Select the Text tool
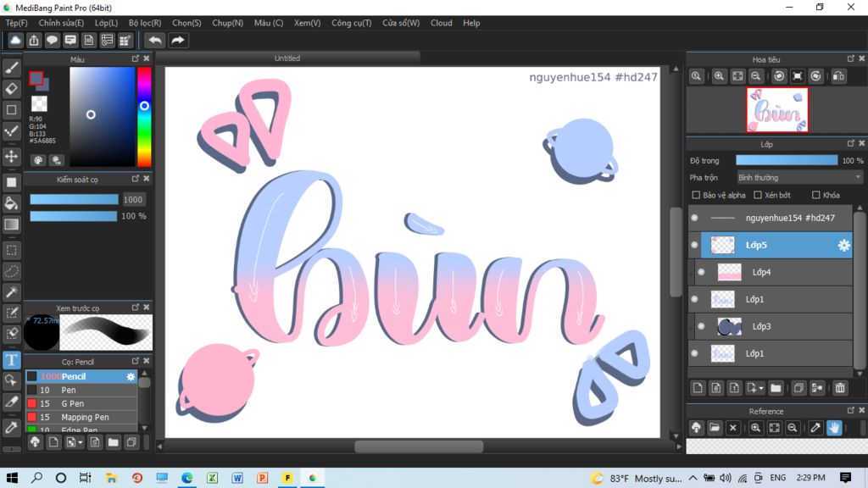Screen dimensions: 868x488 click(12, 360)
